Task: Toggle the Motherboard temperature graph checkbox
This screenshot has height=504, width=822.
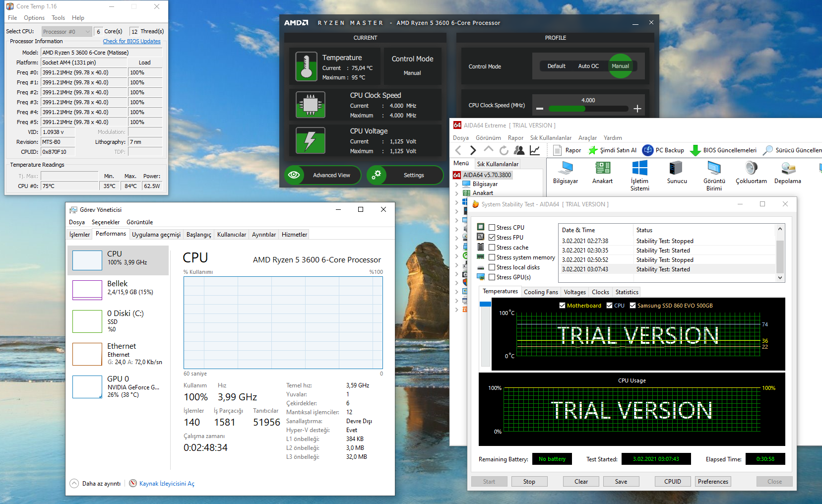Action: point(562,306)
